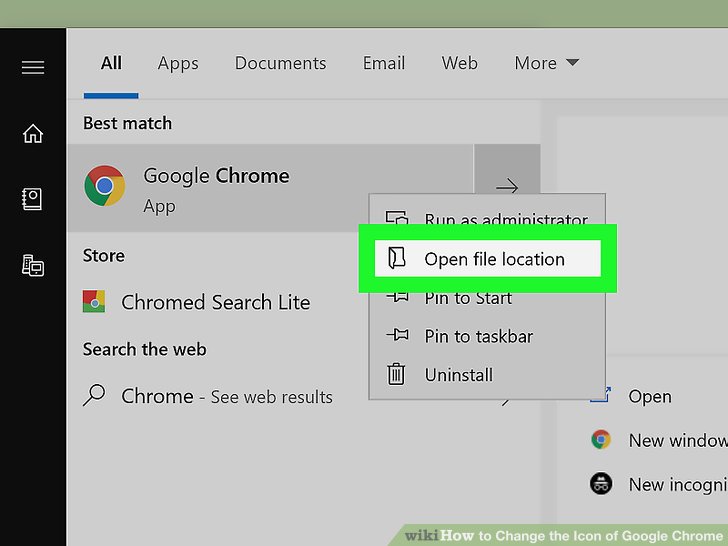This screenshot has height=546, width=728.
Task: Click the Chromed Search Lite icon
Action: (x=94, y=302)
